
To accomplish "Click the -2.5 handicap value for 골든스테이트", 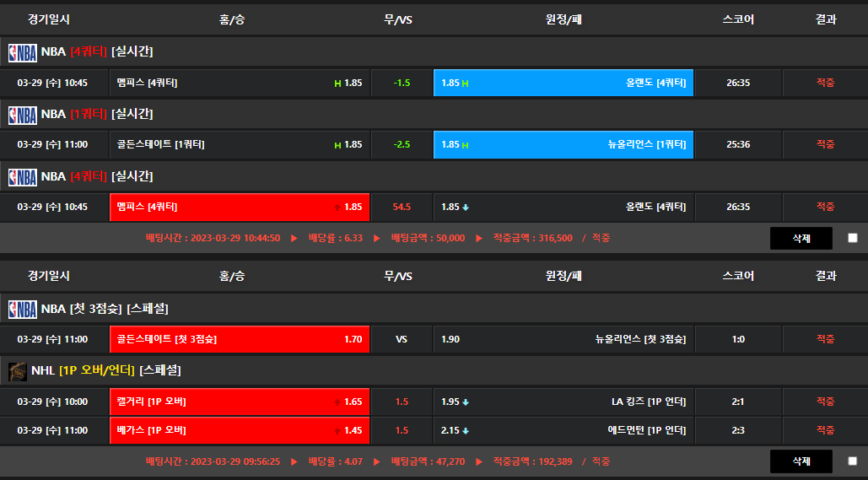I will (x=402, y=144).
